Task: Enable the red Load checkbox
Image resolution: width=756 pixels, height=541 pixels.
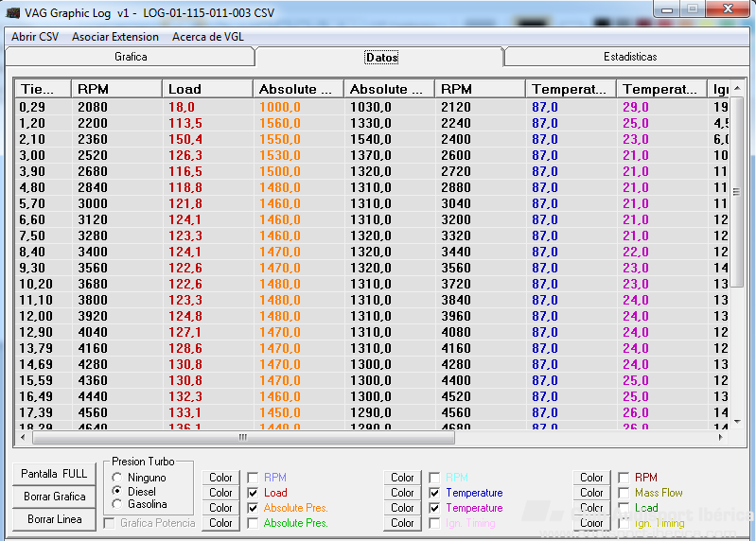Action: 253,493
